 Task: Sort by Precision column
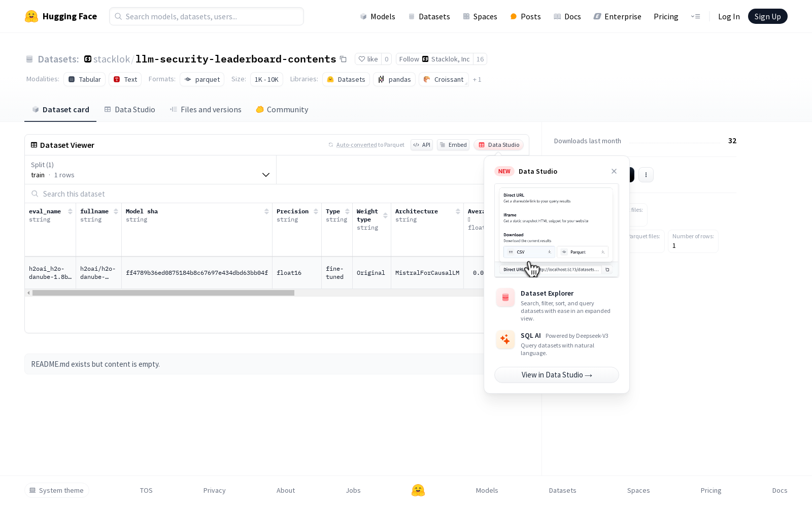pyautogui.click(x=316, y=211)
